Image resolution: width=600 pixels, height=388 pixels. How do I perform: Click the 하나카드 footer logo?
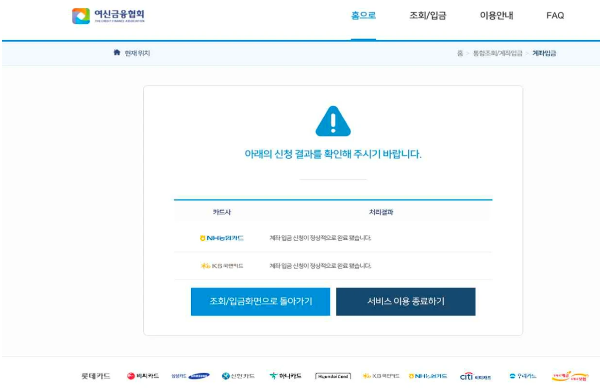pos(285,376)
